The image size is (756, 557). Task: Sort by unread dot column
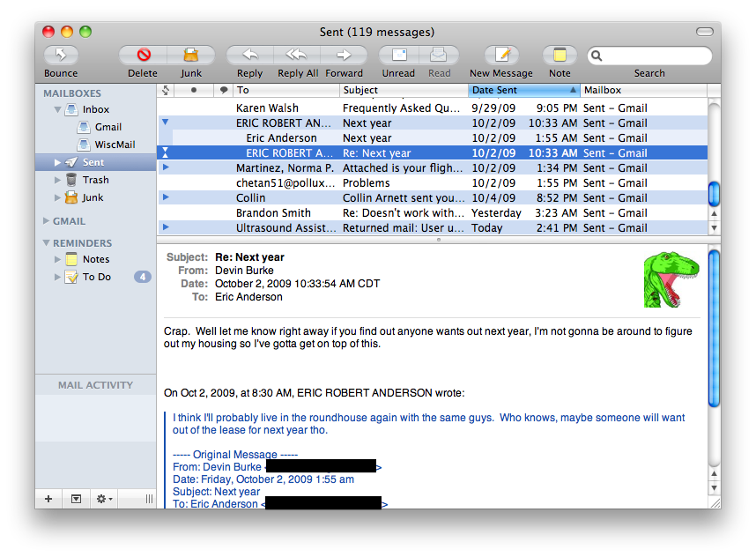coord(194,90)
